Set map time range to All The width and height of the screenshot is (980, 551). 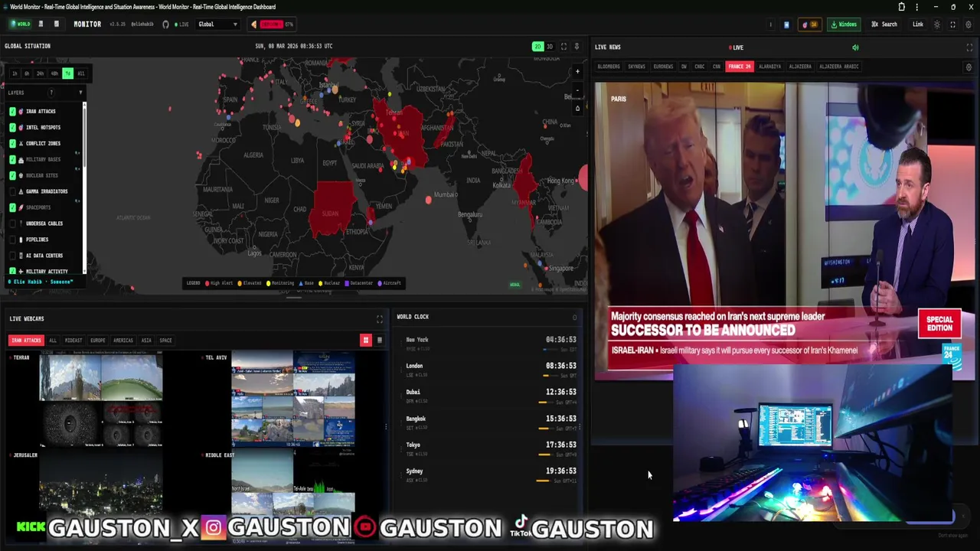pyautogui.click(x=80, y=73)
